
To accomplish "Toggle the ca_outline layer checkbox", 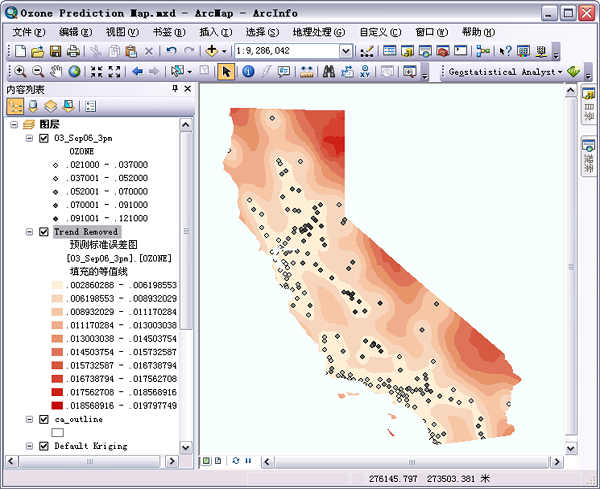I will (43, 420).
